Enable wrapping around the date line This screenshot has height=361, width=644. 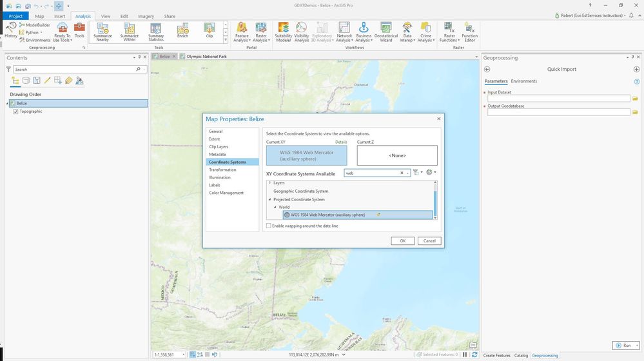coord(269,226)
